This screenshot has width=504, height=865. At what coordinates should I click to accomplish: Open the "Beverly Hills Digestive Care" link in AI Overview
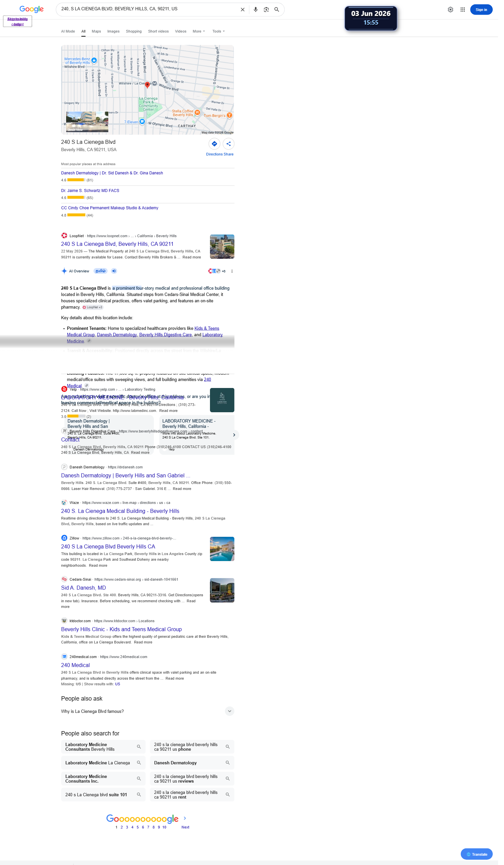pos(165,335)
